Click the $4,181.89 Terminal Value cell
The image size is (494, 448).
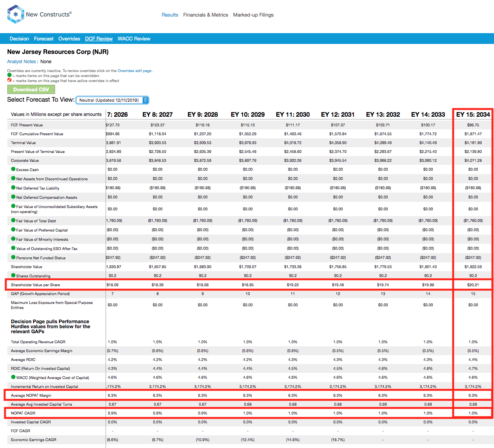(x=473, y=143)
